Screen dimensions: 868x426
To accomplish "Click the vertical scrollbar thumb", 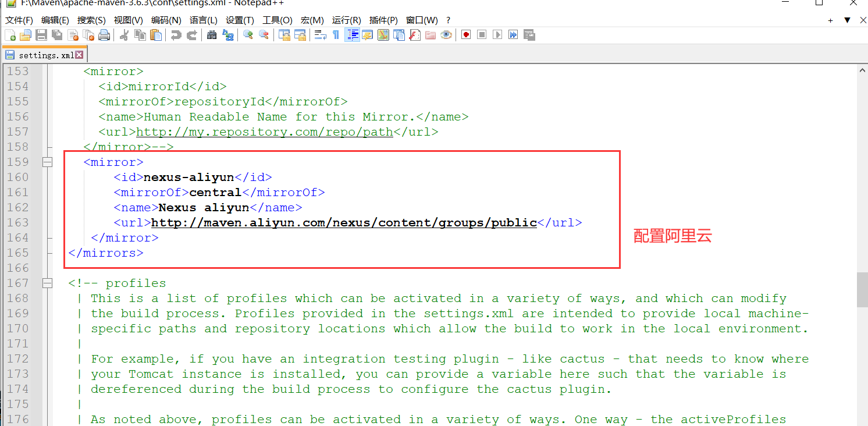I will click(x=862, y=289).
